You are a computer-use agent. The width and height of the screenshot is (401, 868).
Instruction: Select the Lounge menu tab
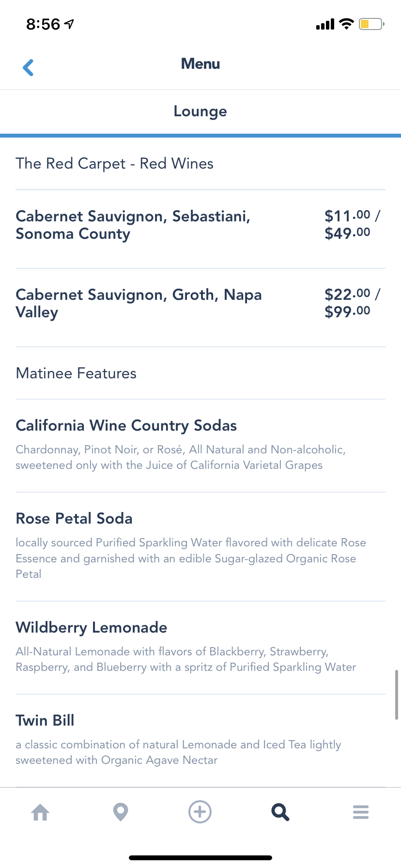200,111
